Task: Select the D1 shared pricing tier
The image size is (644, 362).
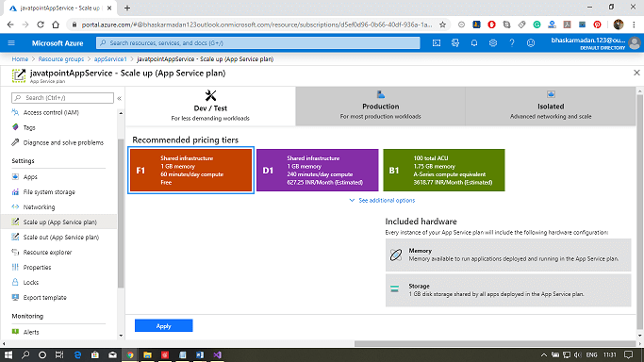Action: (318, 171)
